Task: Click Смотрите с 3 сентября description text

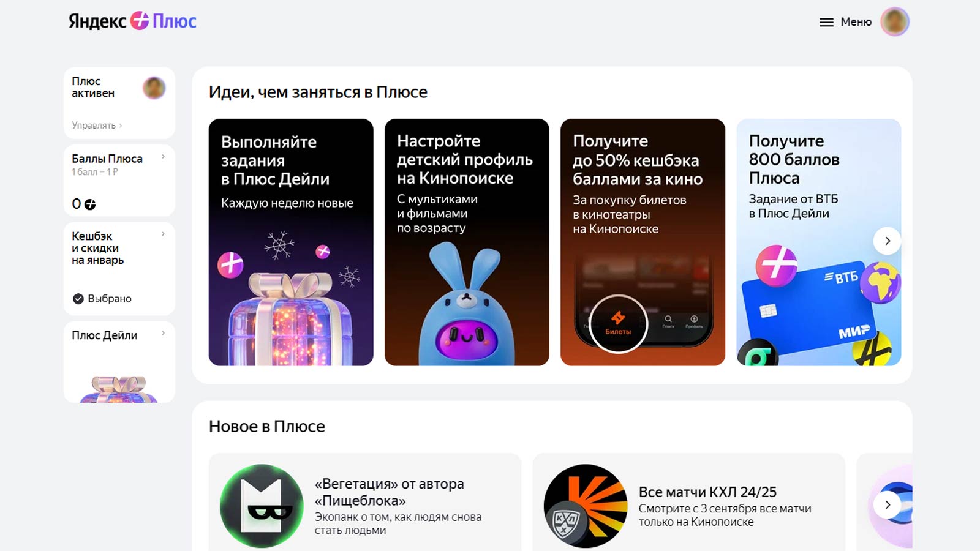Action: coord(725,515)
